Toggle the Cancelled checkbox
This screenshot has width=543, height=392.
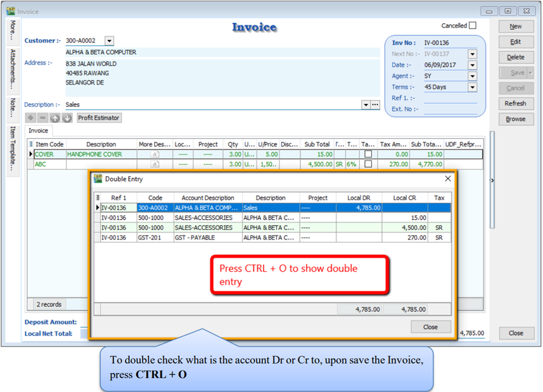(x=473, y=26)
